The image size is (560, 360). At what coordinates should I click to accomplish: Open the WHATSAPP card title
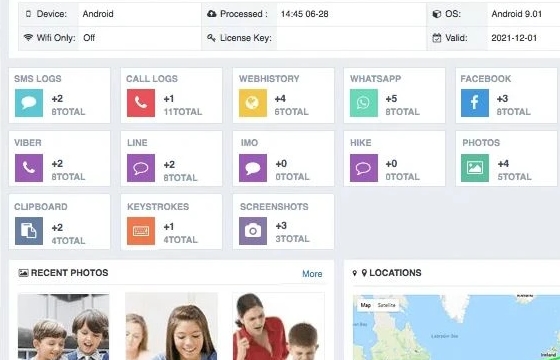[375, 79]
